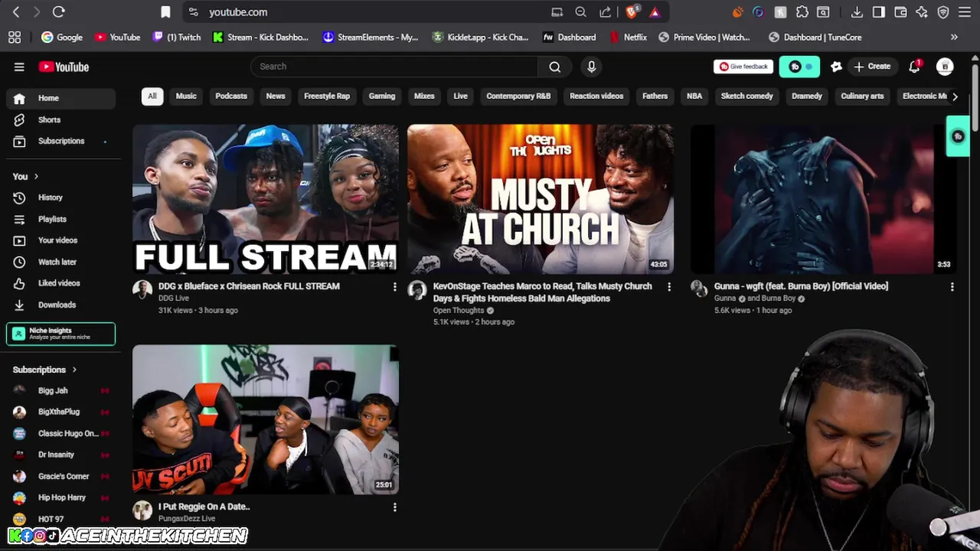Open the account avatar menu
The height and width of the screenshot is (551, 980).
[945, 67]
